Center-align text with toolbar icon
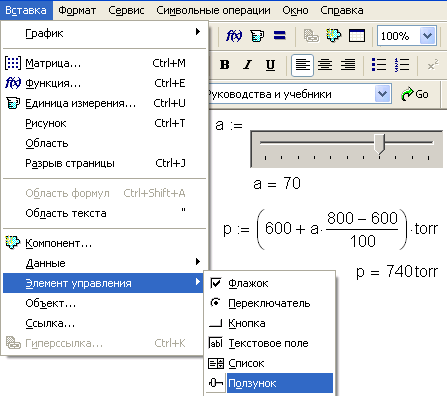Image resolution: width=447 pixels, height=396 pixels. point(325,65)
